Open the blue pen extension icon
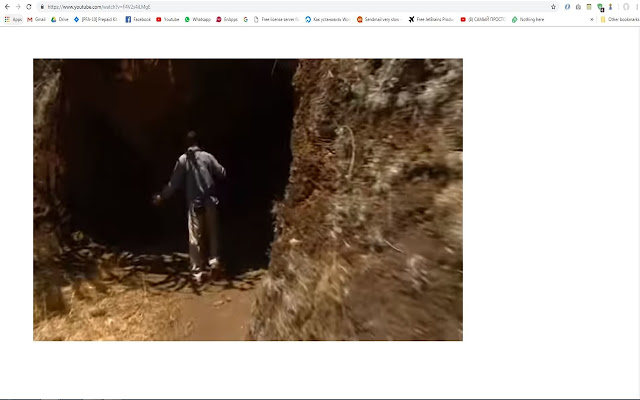This screenshot has height=400, width=640. (x=567, y=7)
